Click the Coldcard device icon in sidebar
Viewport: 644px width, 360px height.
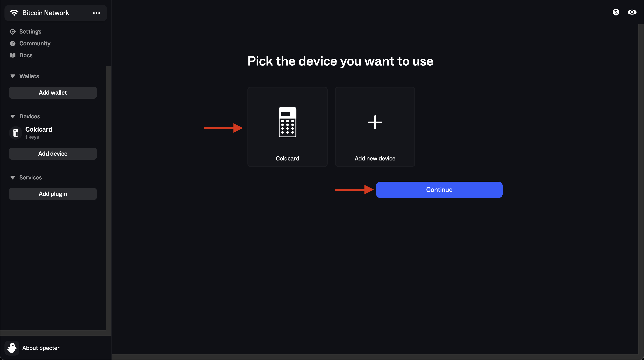click(x=15, y=133)
